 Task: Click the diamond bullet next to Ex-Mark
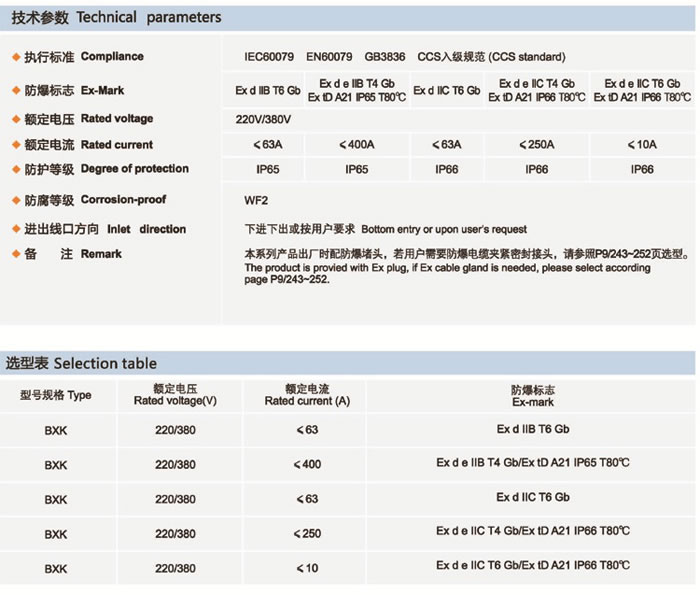(x=13, y=91)
